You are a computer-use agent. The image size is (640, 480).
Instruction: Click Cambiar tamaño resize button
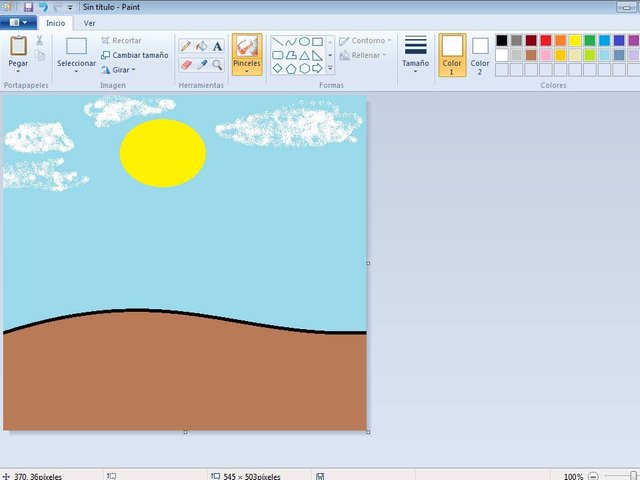[x=135, y=55]
